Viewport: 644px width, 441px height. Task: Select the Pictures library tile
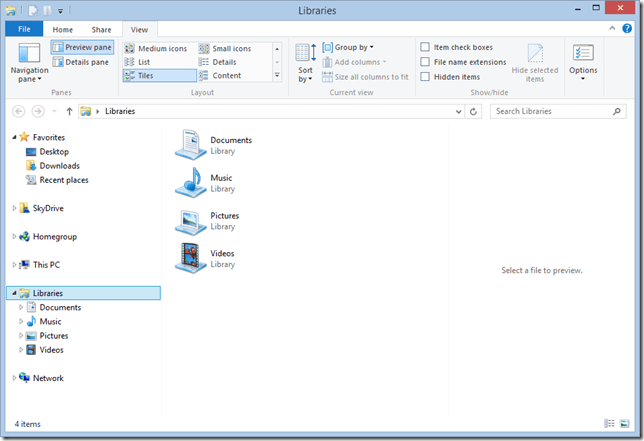click(x=207, y=220)
